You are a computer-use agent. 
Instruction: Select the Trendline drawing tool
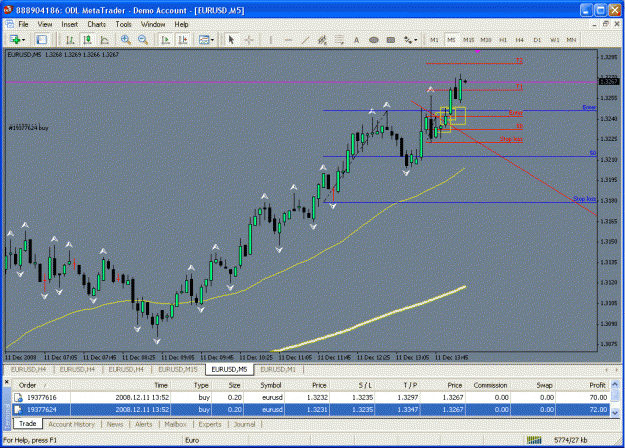coord(305,39)
